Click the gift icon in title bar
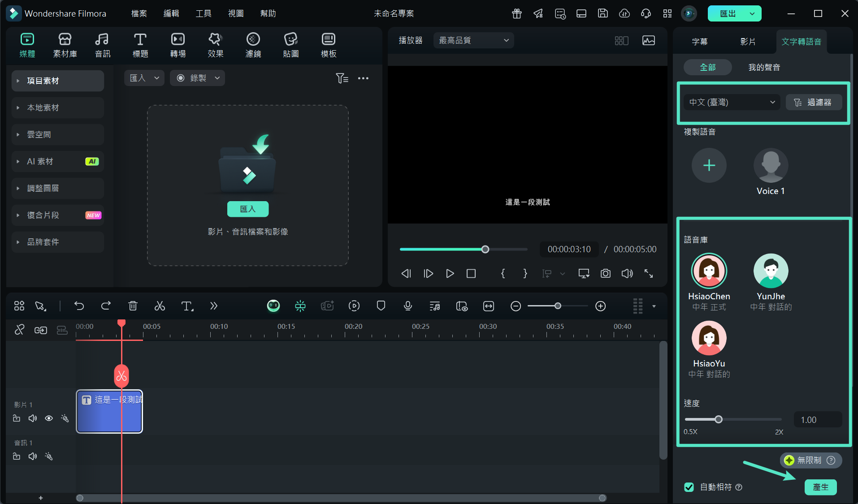This screenshot has height=504, width=858. [x=517, y=13]
